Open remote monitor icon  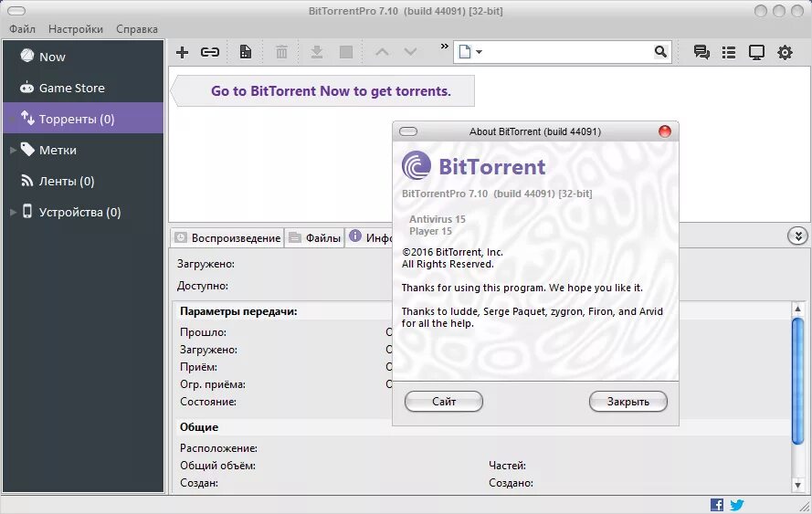756,52
